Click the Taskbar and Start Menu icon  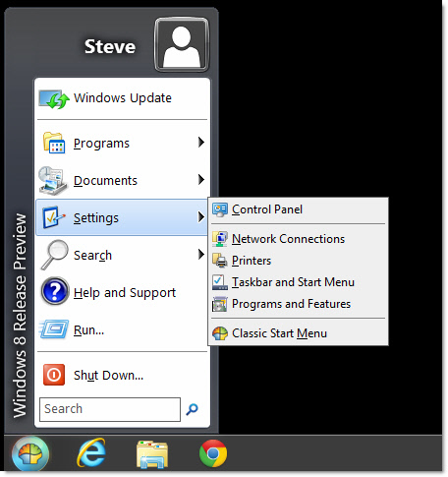220,282
